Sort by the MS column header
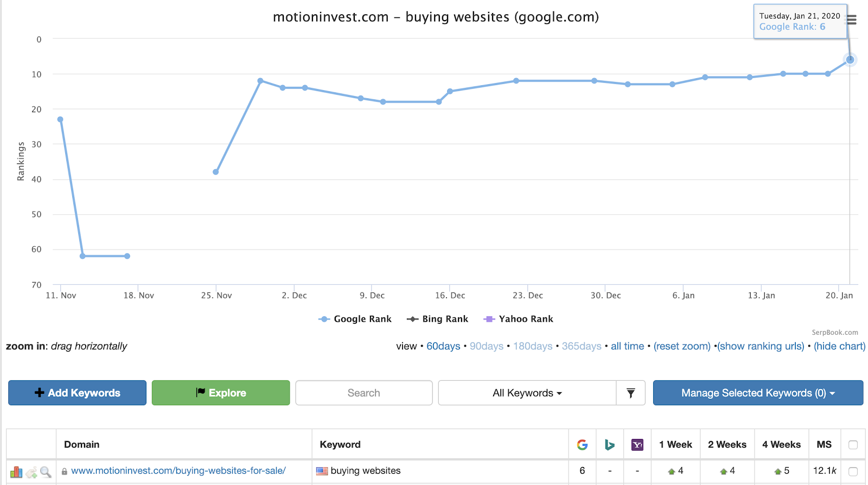Screen dimensions: 868x485 824,445
